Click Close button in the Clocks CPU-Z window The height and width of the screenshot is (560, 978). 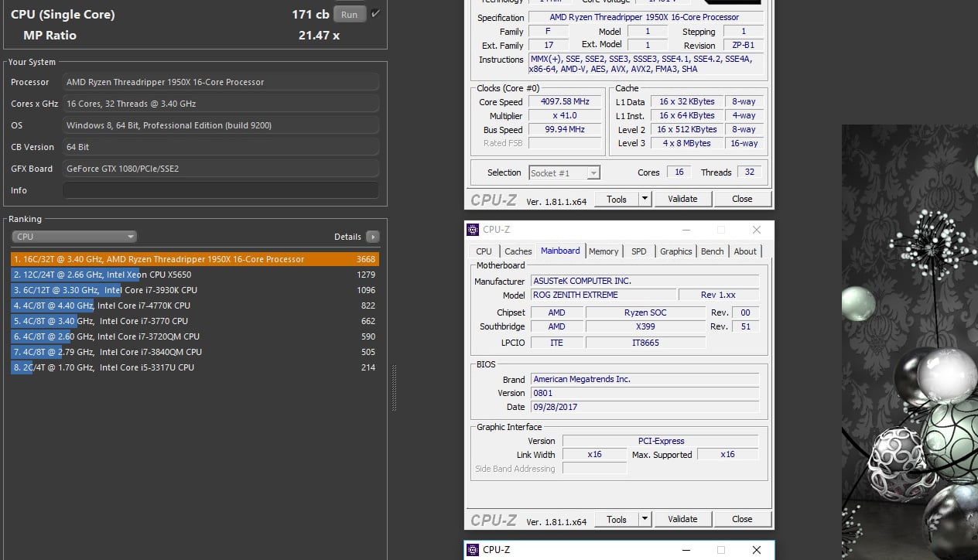(x=742, y=200)
